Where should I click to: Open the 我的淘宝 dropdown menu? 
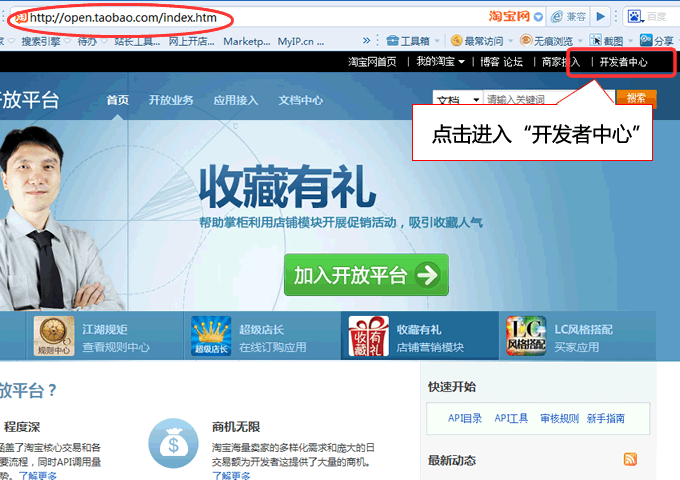pos(440,62)
